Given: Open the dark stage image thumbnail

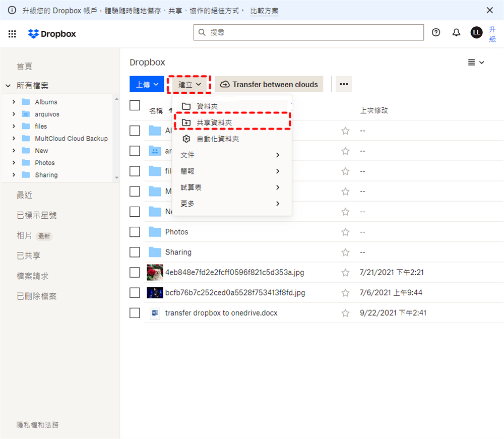Looking at the screenshot, I should pyautogui.click(x=155, y=292).
